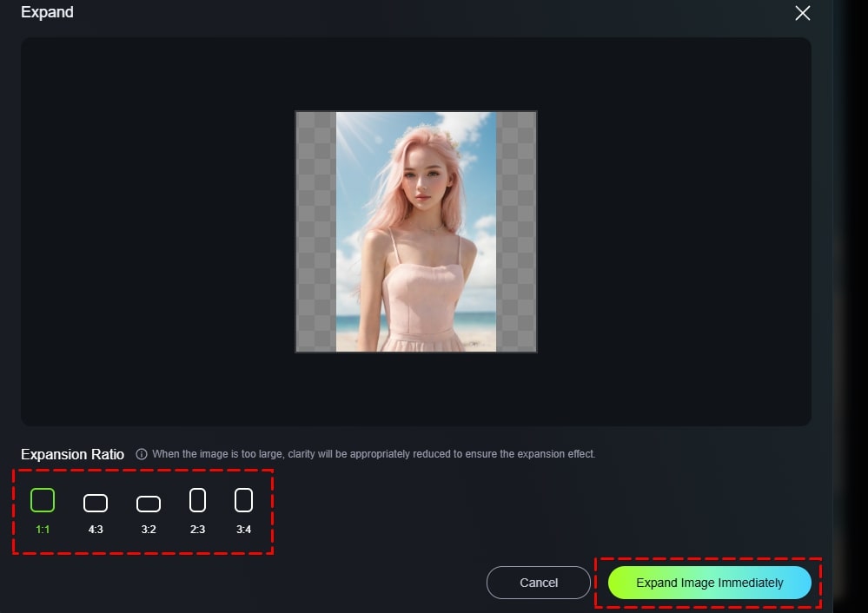
Task: Click the "4:3" text label
Action: point(96,529)
